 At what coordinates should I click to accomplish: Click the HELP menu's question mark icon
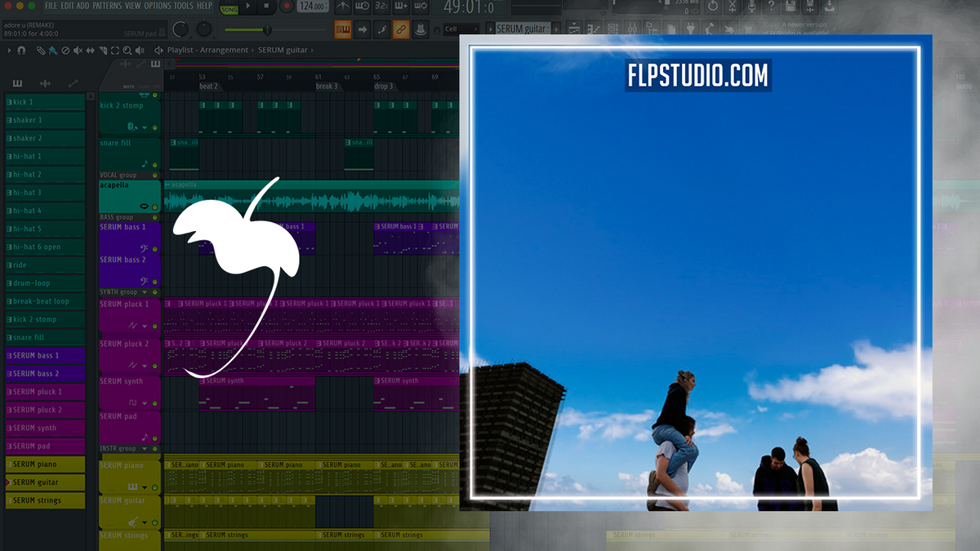772,6
